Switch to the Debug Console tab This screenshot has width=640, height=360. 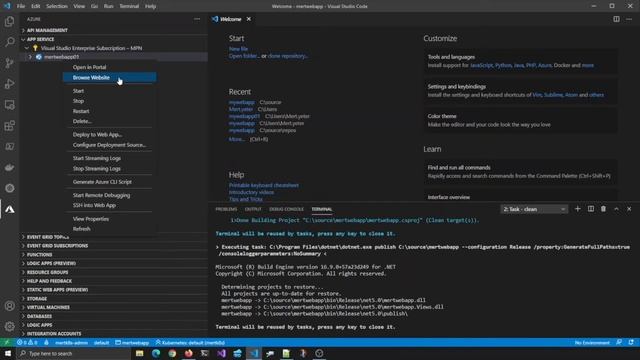click(x=286, y=209)
